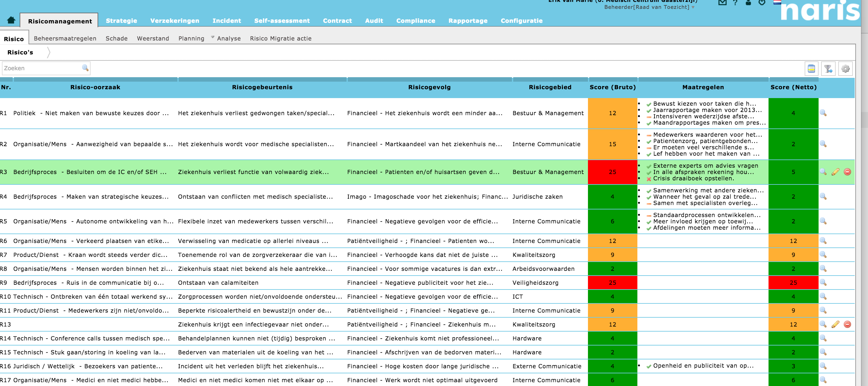Click the search magnifier in Zoeken field
Screen dimensions: 868x386
(85, 68)
